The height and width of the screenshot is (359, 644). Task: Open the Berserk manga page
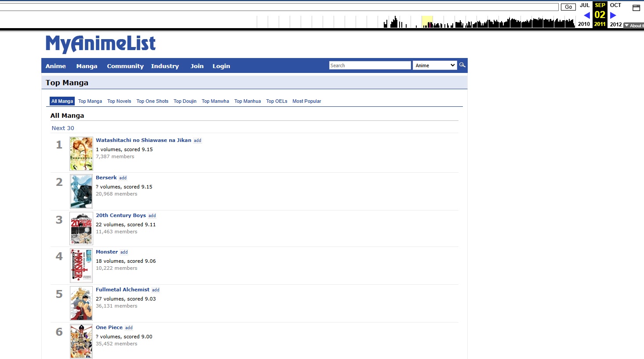tap(106, 178)
